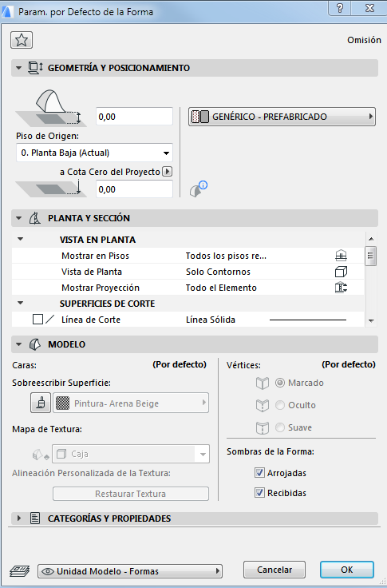Open Favorites via the star icon
Screen dimensions: 387x588
pyautogui.click(x=22, y=40)
